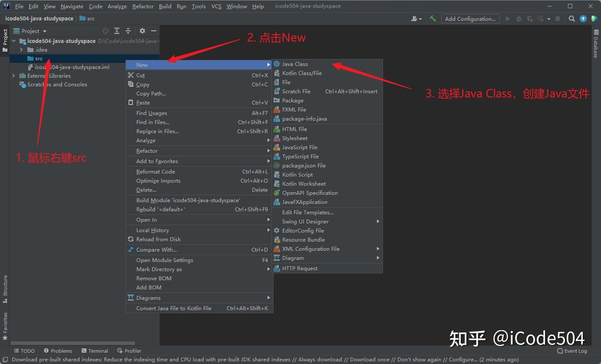Click the Build hammer icon in toolbar
This screenshot has width=601, height=364.
click(433, 19)
